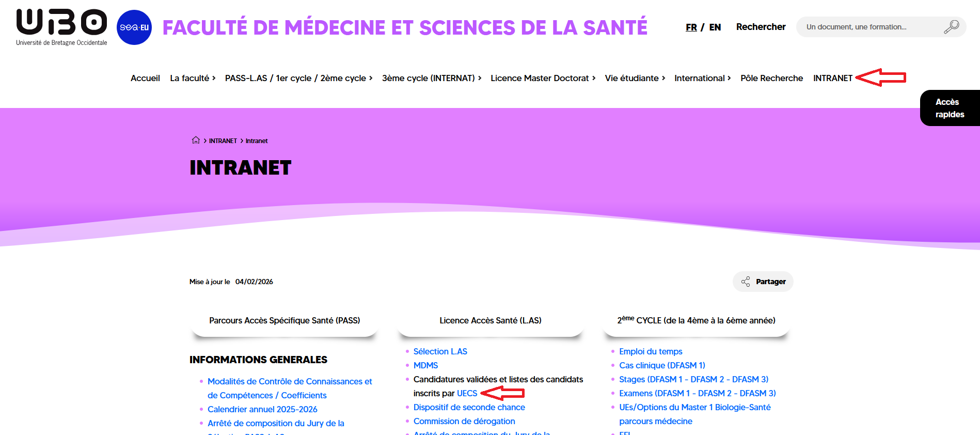This screenshot has height=435, width=980.
Task: Expand the International menu
Action: point(702,78)
